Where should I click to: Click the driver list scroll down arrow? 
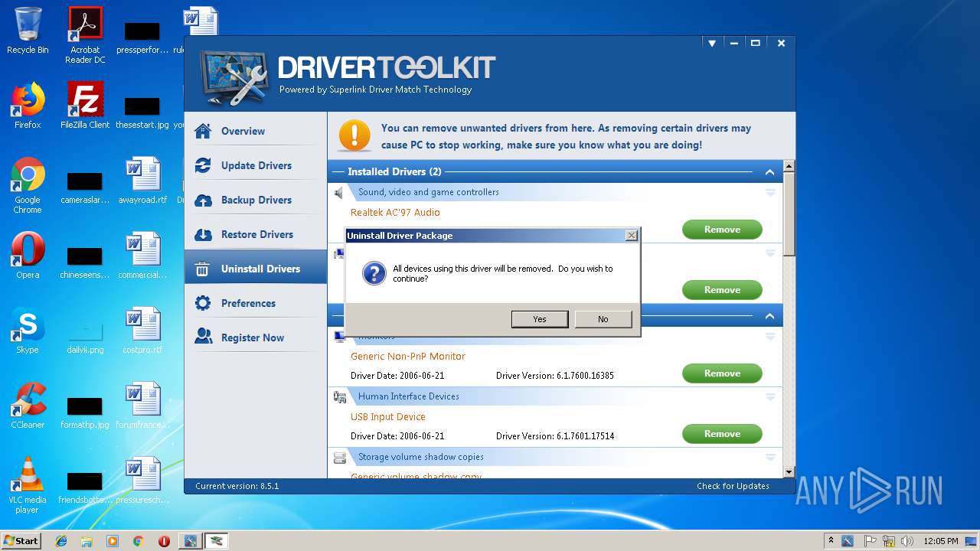pos(789,473)
